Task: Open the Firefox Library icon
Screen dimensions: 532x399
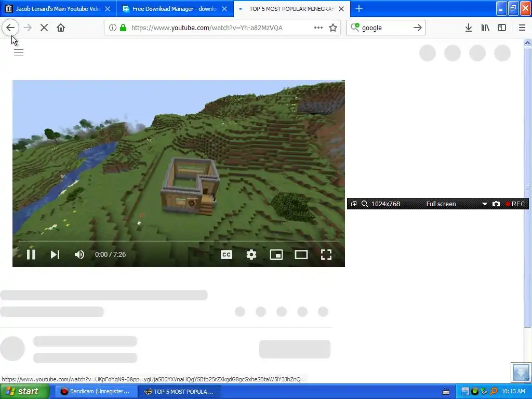Action: pos(485,28)
